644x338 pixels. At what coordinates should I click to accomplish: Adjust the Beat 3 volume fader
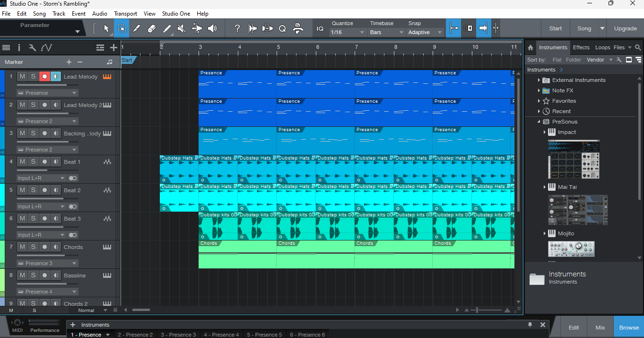tap(47, 227)
